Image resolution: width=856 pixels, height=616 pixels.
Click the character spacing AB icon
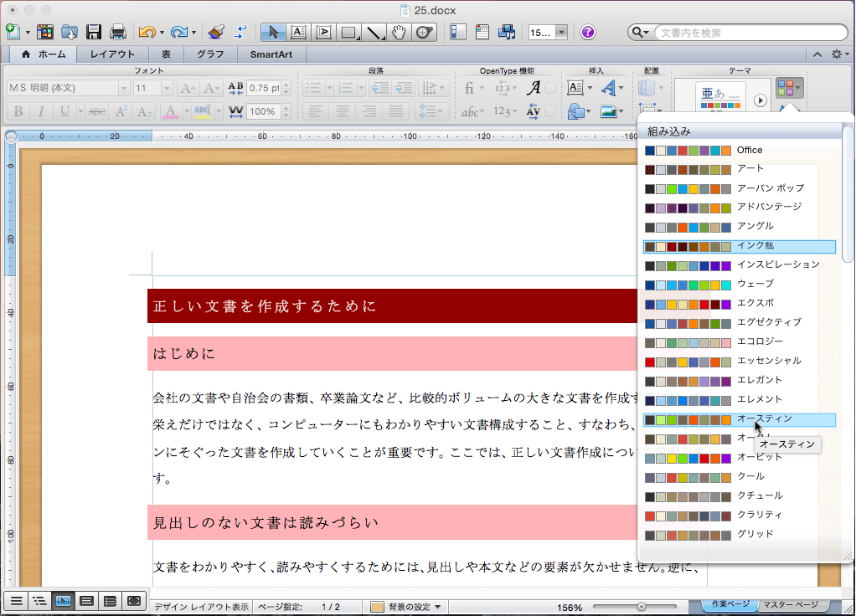235,88
